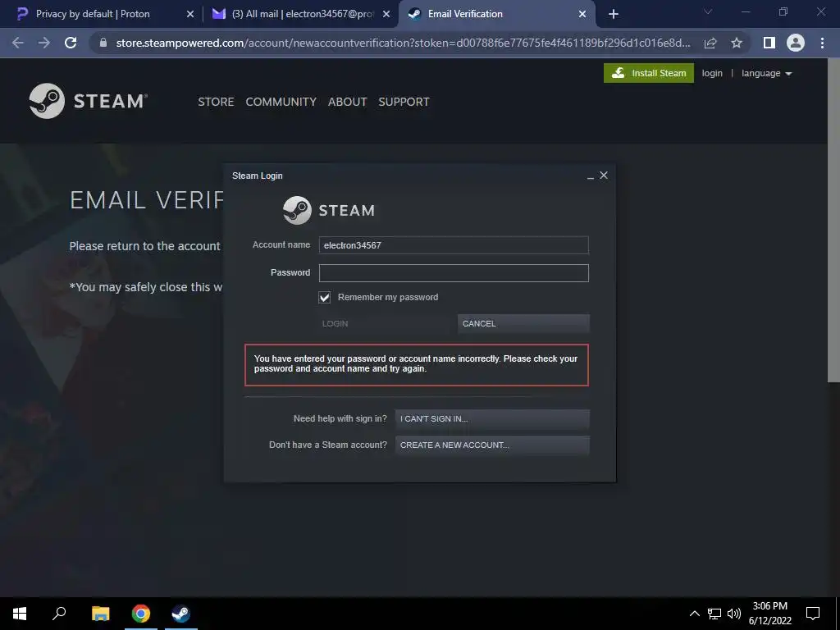Screen dimensions: 840x630
Task: Click the Steam logo on the webpage header
Action: 89,101
